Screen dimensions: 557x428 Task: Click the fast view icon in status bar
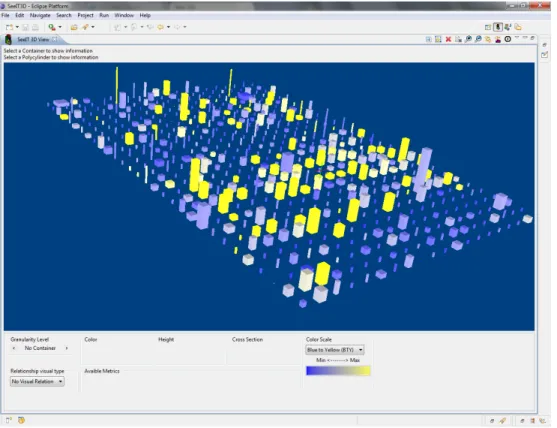(x=9, y=420)
